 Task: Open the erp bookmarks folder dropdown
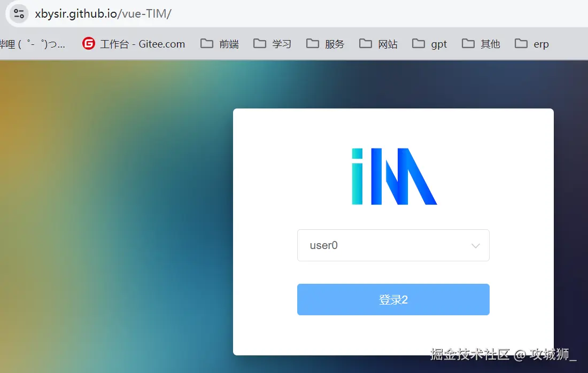(531, 44)
